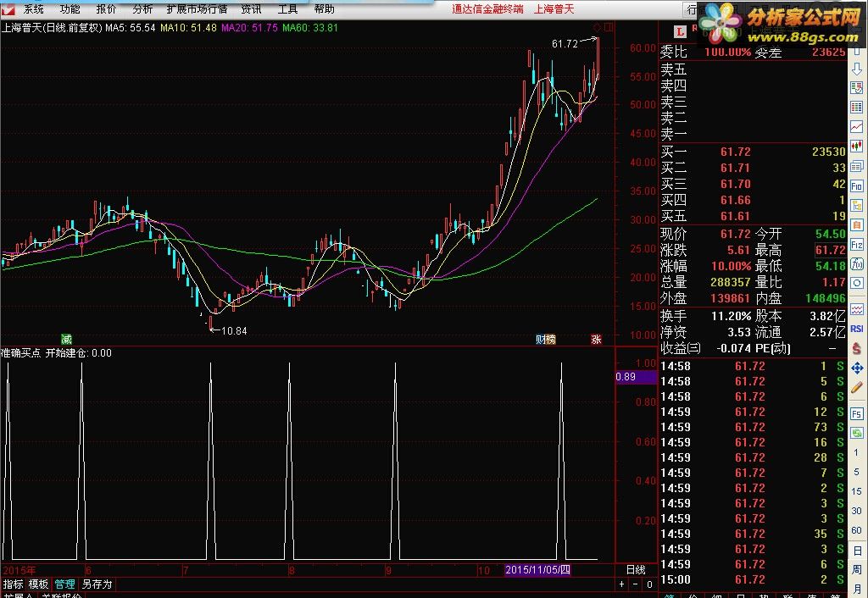This screenshot has width=868, height=598.
Task: Click the - zoom out button
Action: coord(636,584)
